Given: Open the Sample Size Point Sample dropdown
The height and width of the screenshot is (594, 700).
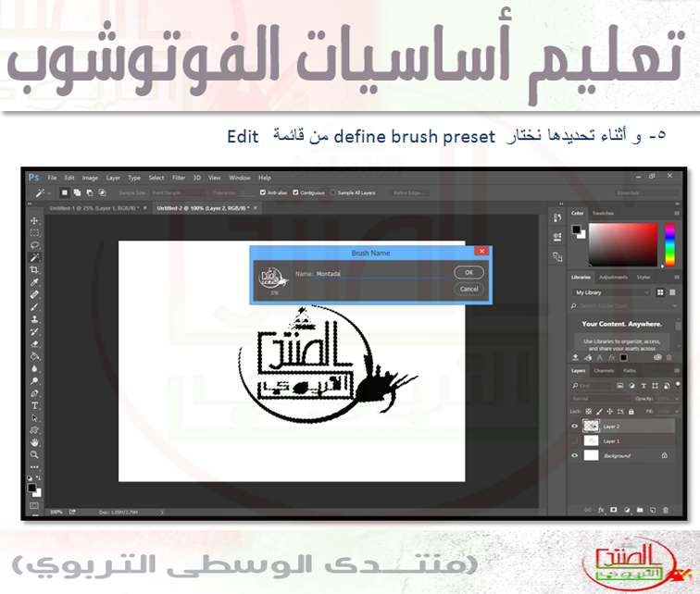Looking at the screenshot, I should click(x=179, y=192).
